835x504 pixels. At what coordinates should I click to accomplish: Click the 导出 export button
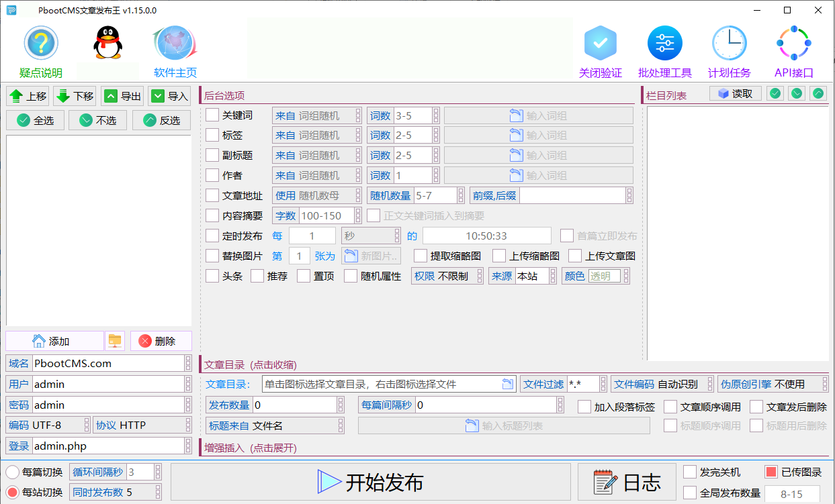pyautogui.click(x=122, y=96)
